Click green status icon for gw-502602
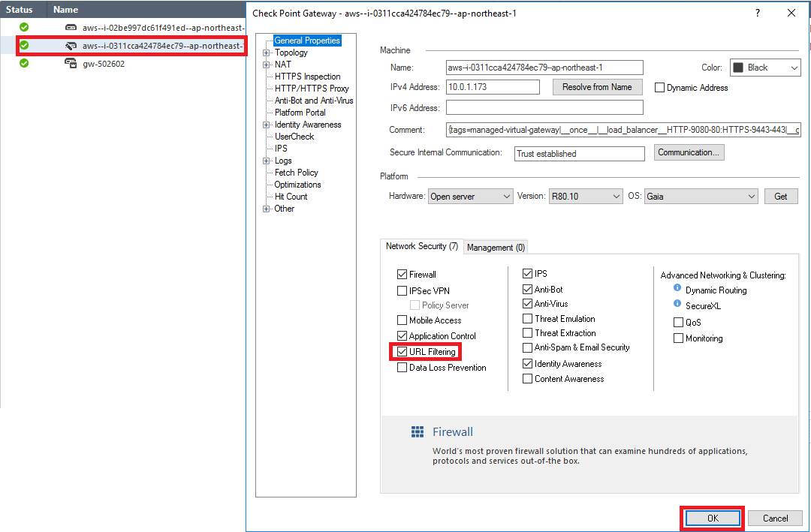 (24, 63)
